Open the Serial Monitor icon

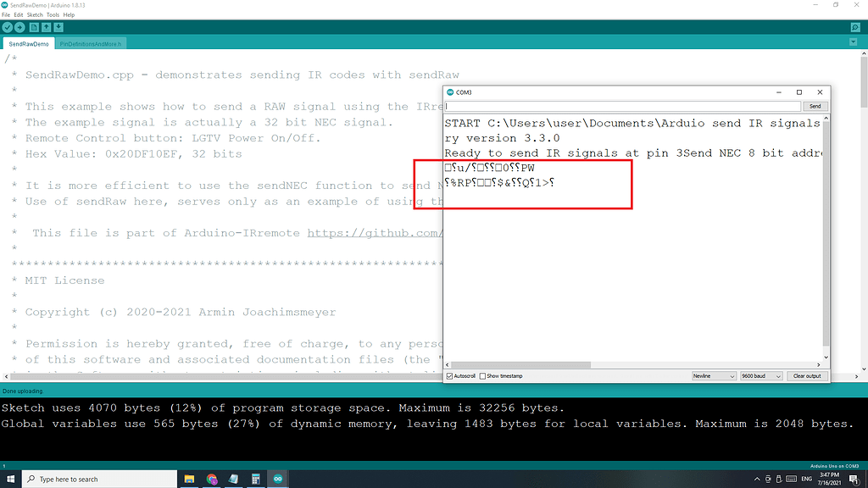point(854,26)
